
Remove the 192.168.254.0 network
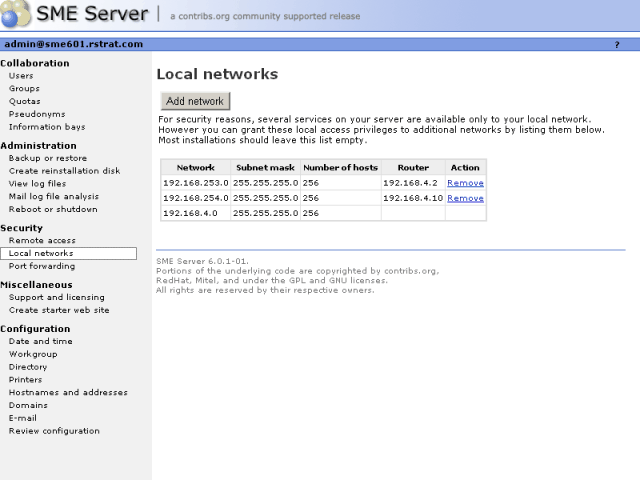click(465, 198)
